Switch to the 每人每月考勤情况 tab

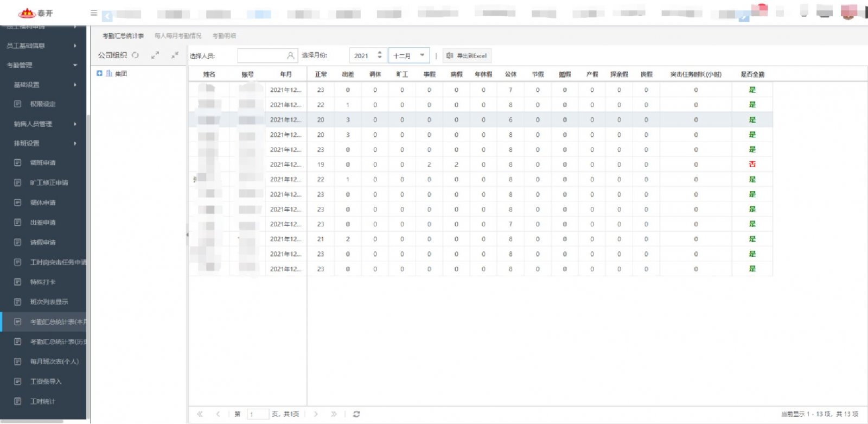(x=178, y=36)
